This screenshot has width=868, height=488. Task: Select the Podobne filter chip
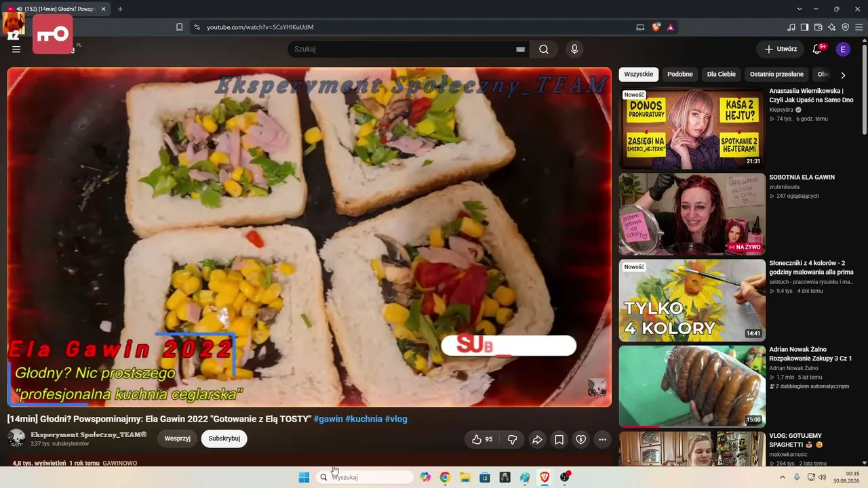[680, 75]
